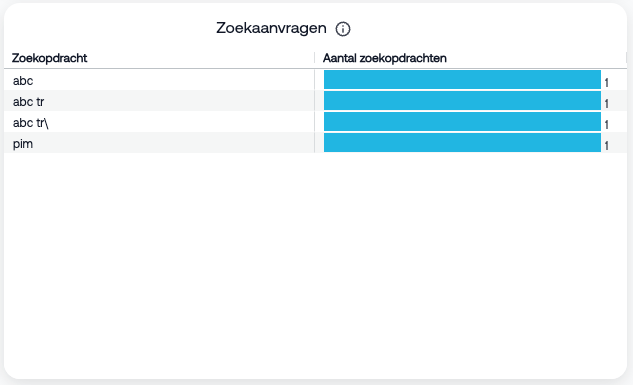633x385 pixels.
Task: Click the Zoekaanvragen widget title
Action: (271, 28)
